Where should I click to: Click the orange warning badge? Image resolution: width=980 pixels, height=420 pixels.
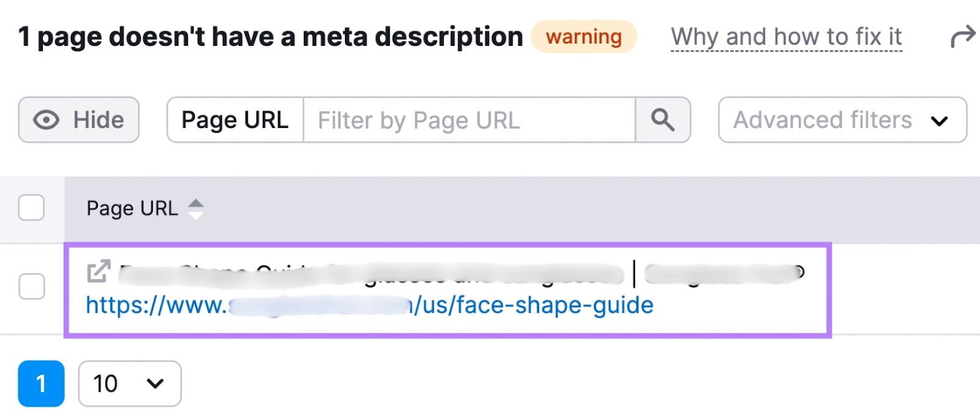[584, 37]
